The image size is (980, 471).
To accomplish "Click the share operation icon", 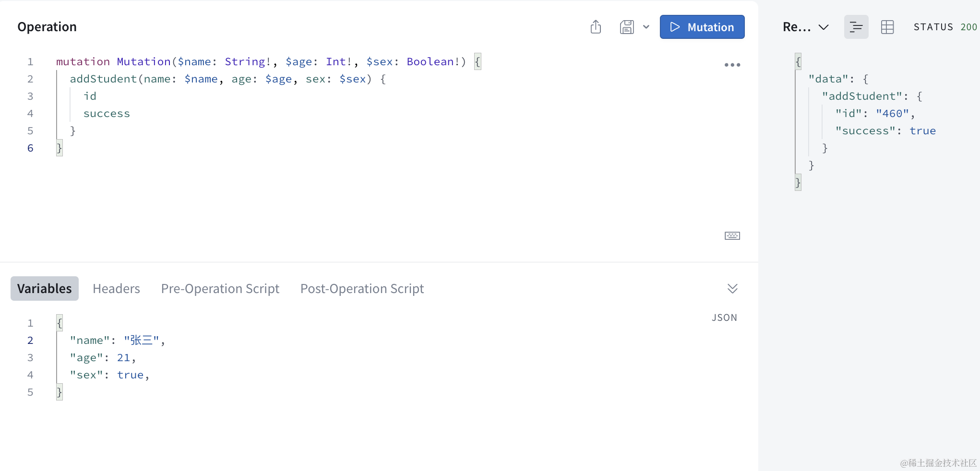I will (596, 27).
